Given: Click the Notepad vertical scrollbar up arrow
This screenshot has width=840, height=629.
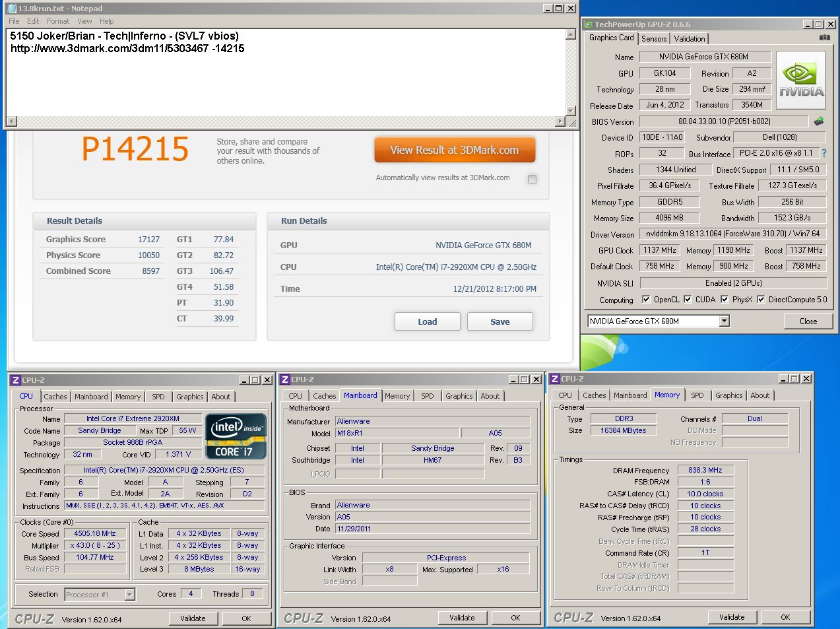Looking at the screenshot, I should tap(571, 34).
